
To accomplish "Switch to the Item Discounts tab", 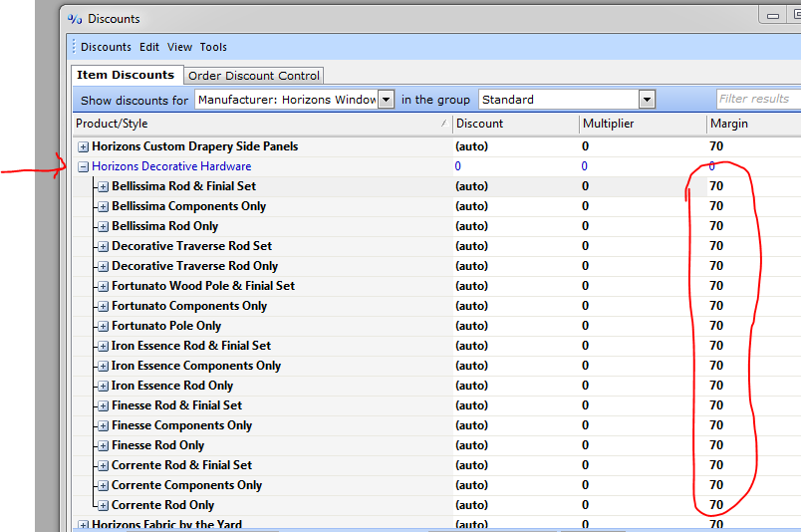I will [x=126, y=75].
